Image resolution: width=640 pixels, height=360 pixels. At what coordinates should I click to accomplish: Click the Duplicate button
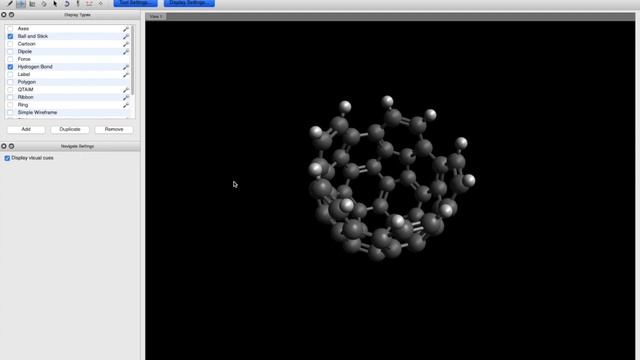tap(70, 129)
